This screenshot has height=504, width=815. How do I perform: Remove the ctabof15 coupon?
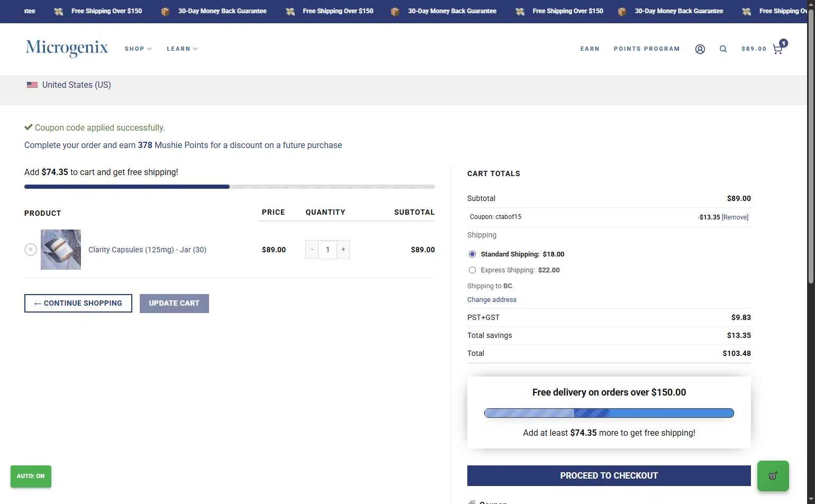(x=735, y=217)
